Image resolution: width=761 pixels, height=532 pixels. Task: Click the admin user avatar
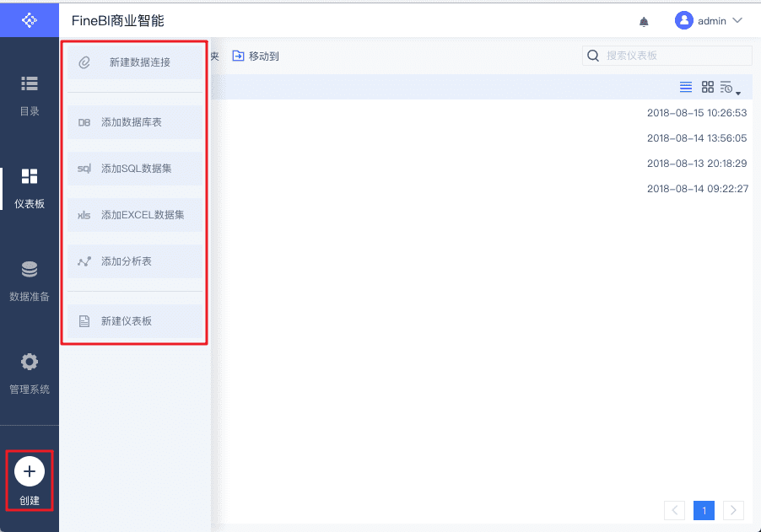pyautogui.click(x=684, y=20)
